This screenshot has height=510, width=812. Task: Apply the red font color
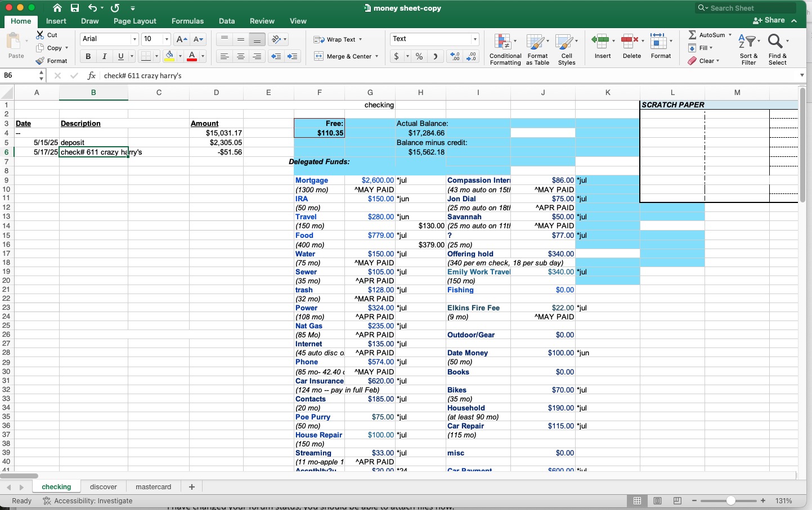(192, 56)
